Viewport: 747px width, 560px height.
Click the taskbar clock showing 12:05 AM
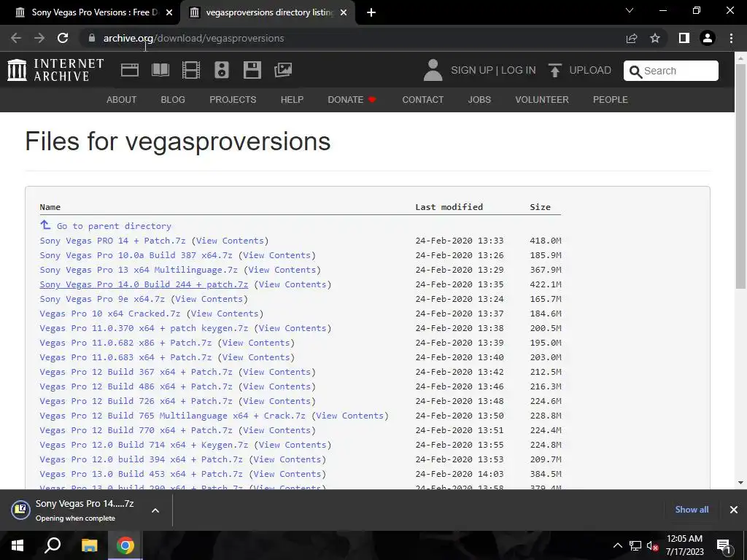click(x=684, y=545)
